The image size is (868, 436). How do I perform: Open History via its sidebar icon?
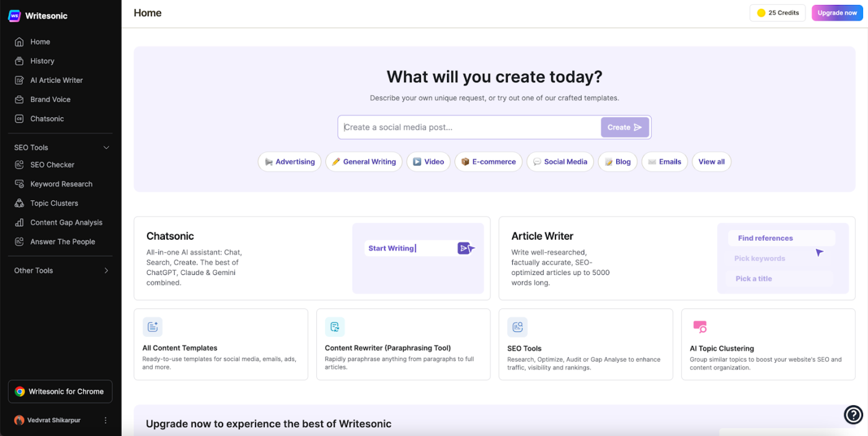pos(19,61)
